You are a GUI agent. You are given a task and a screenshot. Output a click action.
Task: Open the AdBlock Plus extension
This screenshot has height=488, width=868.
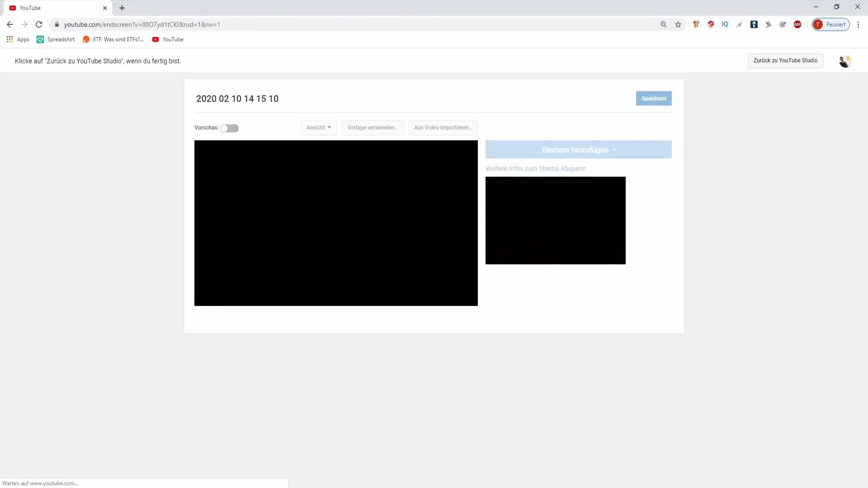pos(797,24)
